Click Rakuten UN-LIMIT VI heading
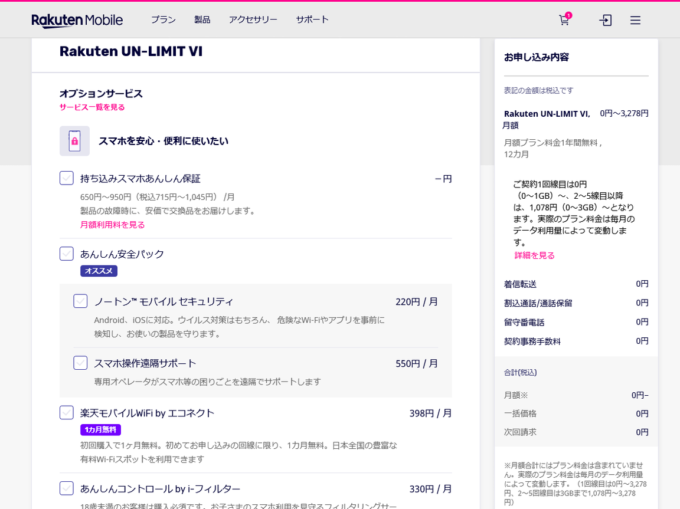 [x=131, y=51]
